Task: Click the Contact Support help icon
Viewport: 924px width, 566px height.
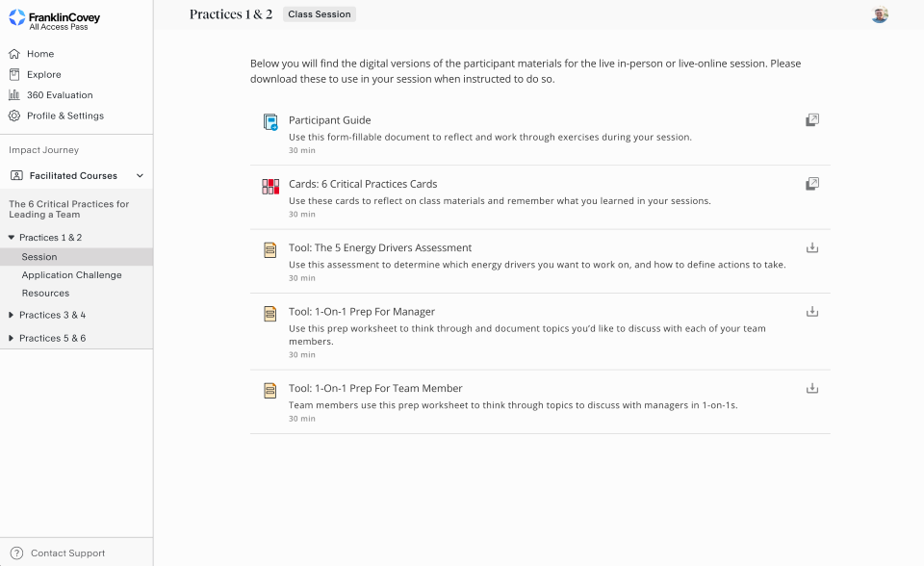Action: pos(16,553)
